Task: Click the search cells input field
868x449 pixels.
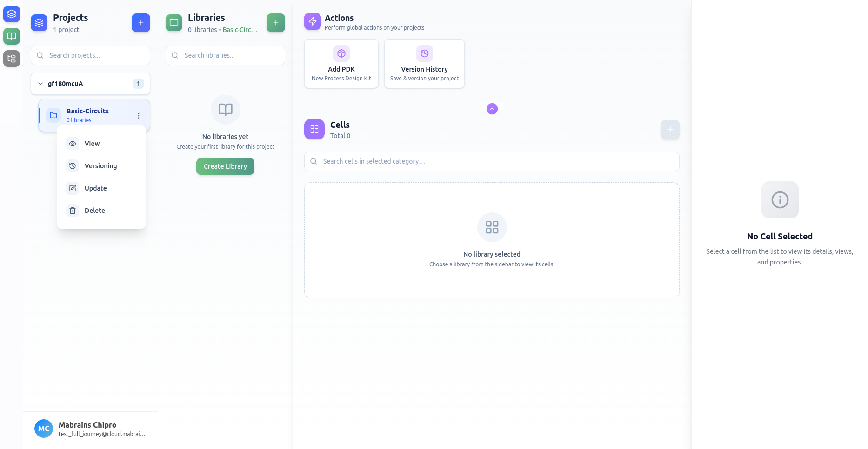Action: pos(491,161)
